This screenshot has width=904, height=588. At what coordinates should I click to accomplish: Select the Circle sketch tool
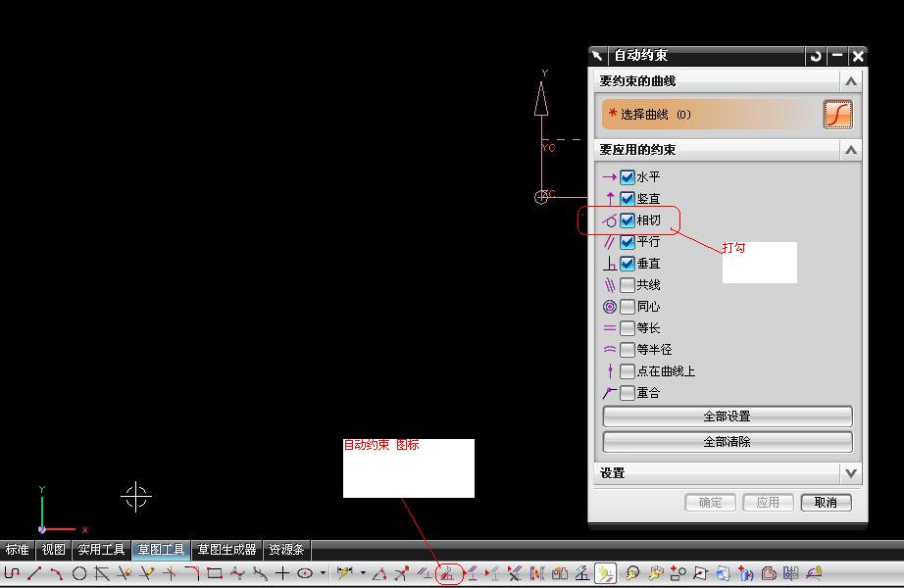point(79,573)
